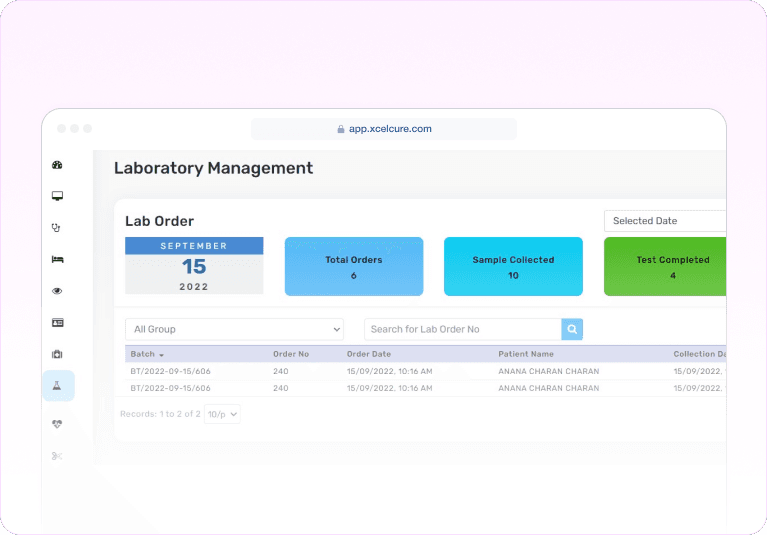Click the Lab Order title

(x=159, y=221)
